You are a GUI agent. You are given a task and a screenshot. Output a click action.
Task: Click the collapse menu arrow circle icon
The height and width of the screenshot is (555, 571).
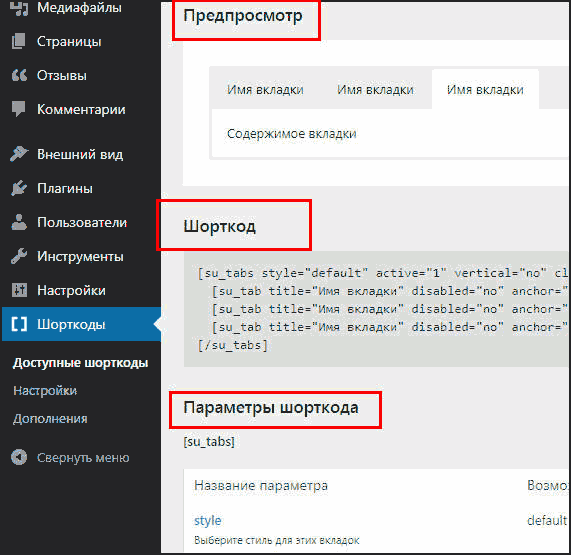(19, 457)
